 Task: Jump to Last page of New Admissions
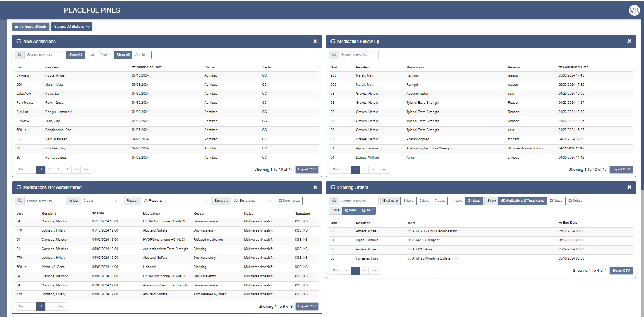(86, 169)
